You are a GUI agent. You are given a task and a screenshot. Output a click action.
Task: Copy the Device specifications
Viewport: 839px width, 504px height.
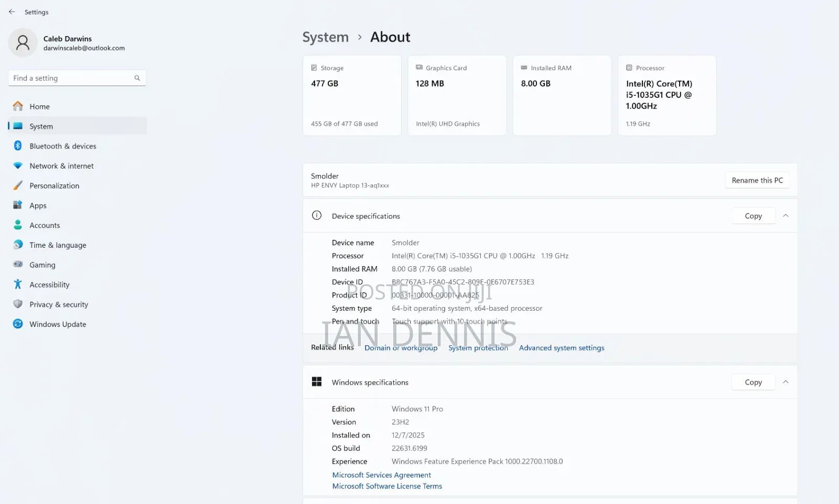(x=753, y=216)
